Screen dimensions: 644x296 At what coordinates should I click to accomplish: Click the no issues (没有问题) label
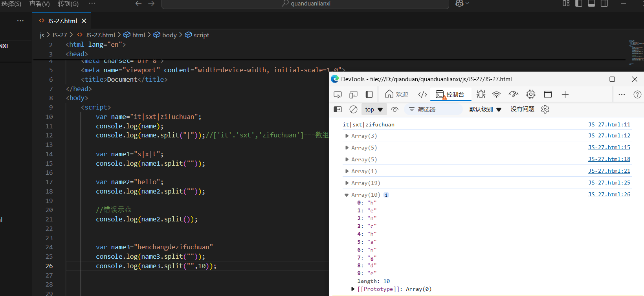pyautogui.click(x=522, y=109)
